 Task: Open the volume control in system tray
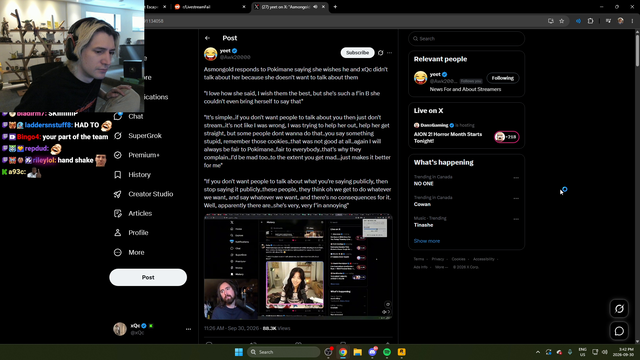tap(604, 352)
